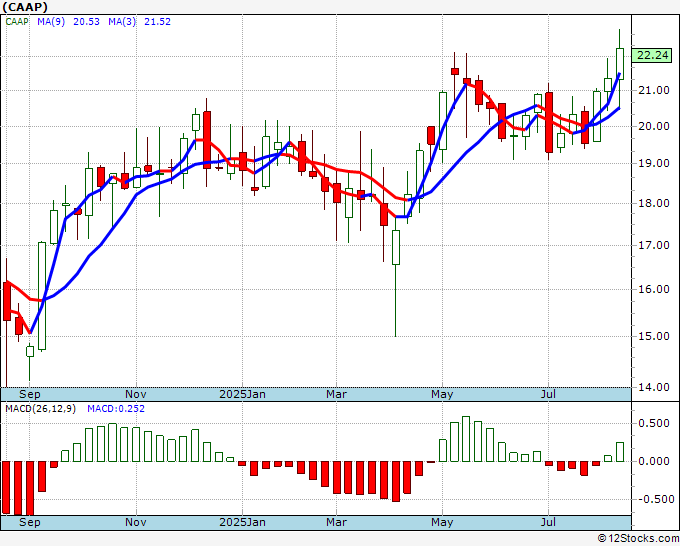Click the 16.00 price axis label

[654, 289]
